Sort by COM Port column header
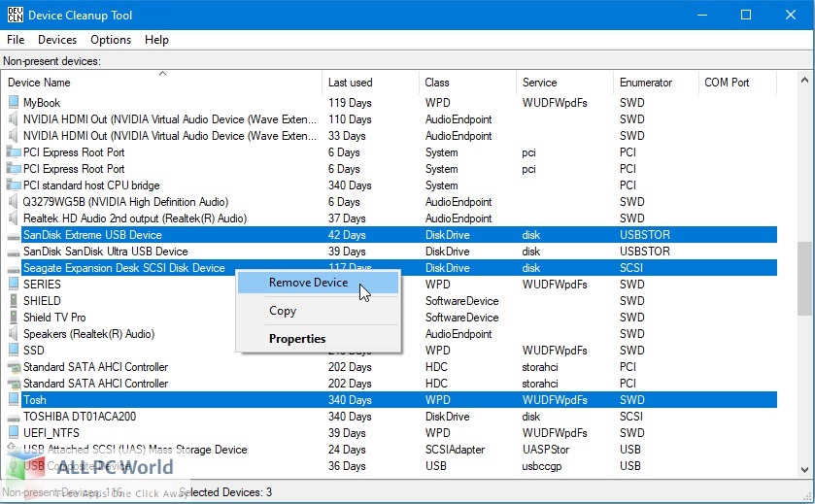This screenshot has width=815, height=504. click(x=737, y=83)
